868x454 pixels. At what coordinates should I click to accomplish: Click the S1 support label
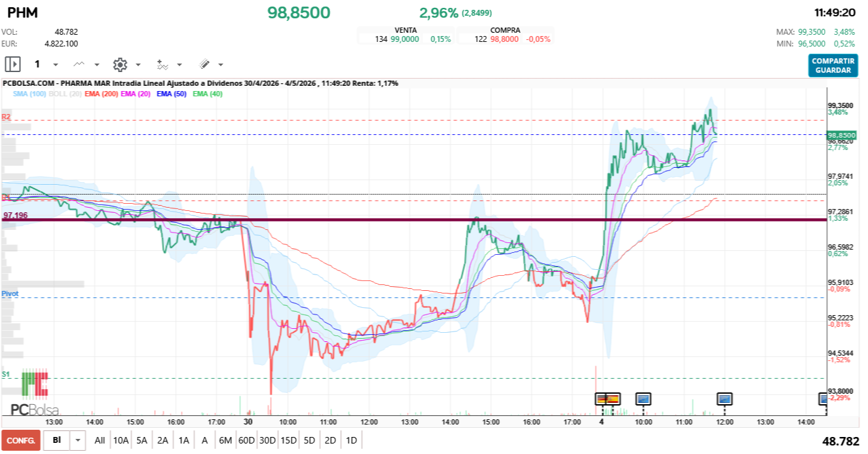tap(6, 374)
